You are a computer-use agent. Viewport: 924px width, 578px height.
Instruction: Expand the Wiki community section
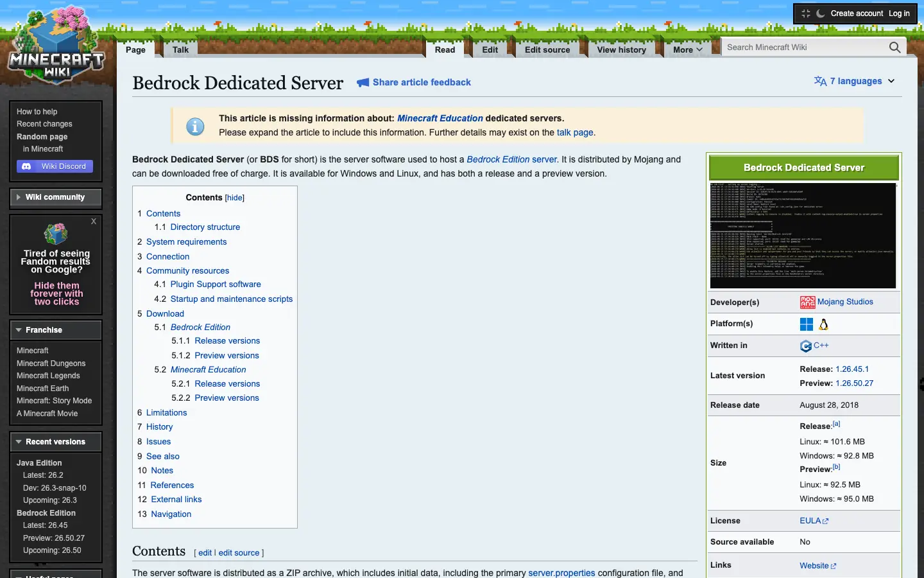[56, 197]
